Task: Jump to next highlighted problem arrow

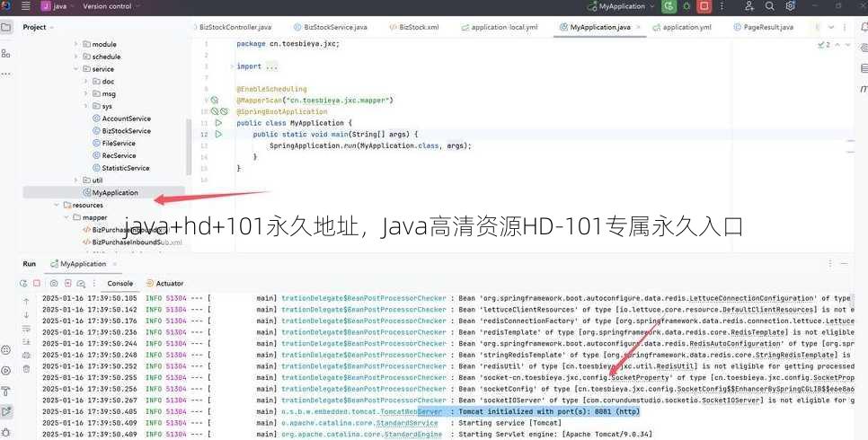Action: click(847, 45)
